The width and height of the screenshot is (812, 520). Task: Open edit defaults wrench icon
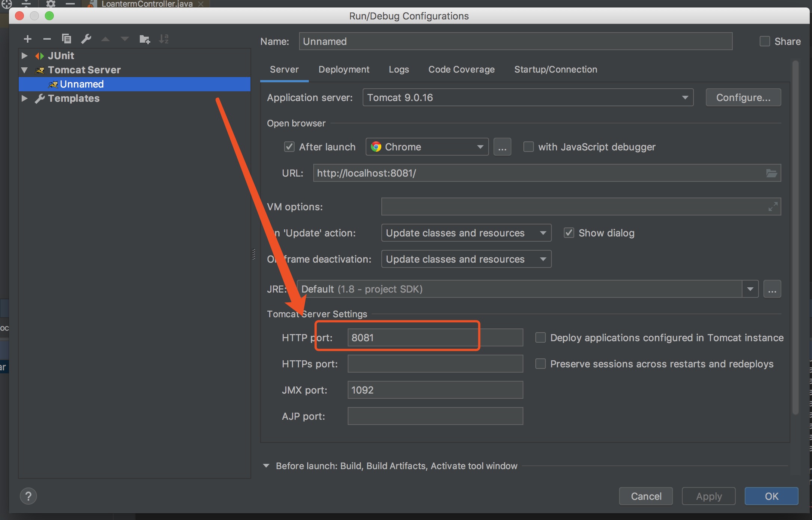coord(86,39)
